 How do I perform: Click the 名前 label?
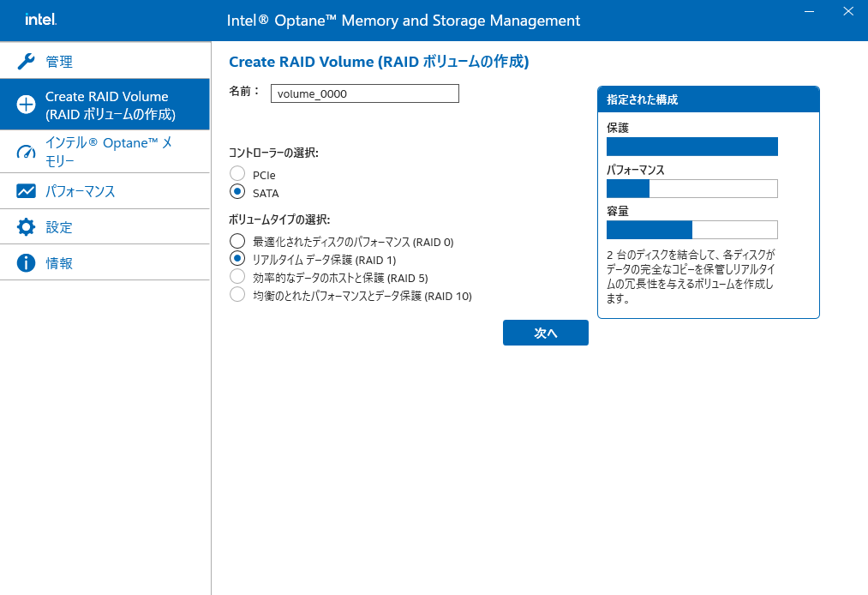[245, 91]
